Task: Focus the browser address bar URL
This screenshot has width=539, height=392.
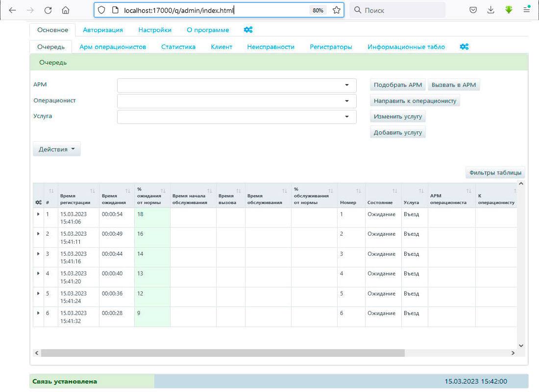Action: [x=179, y=10]
